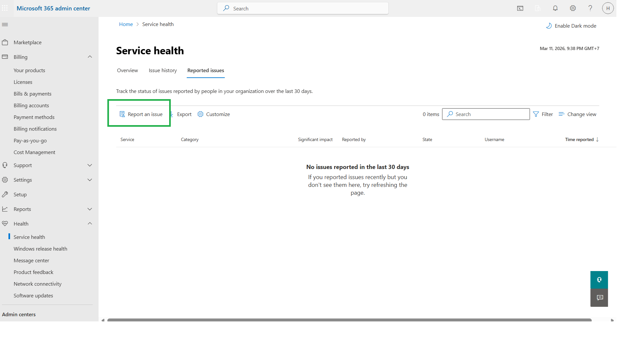Image resolution: width=620 pixels, height=364 pixels.
Task: Click the teal help headset button
Action: [599, 280]
